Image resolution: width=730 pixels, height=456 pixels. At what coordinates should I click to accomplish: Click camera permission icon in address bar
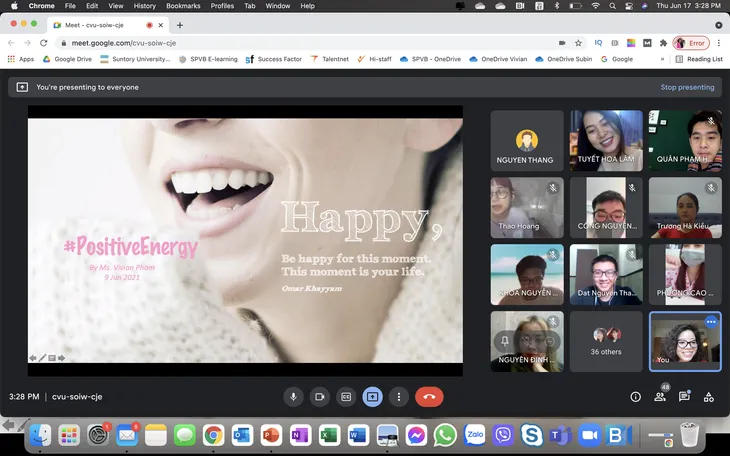(x=562, y=43)
